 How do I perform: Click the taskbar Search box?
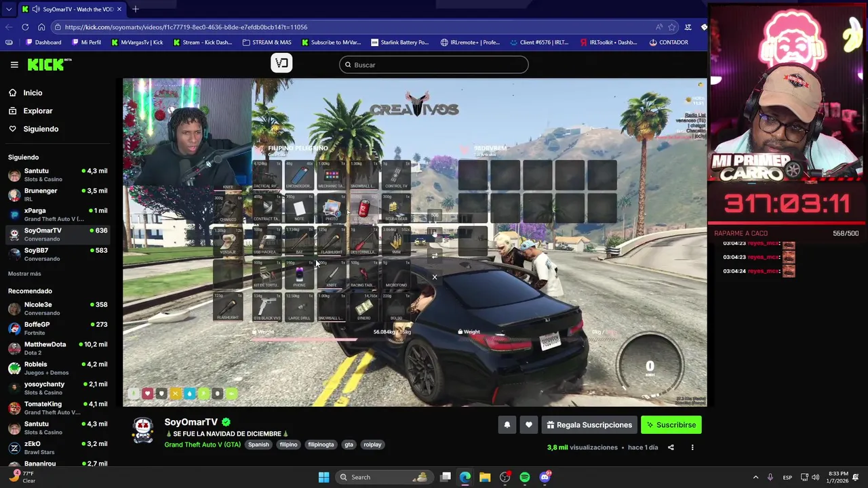point(384,477)
